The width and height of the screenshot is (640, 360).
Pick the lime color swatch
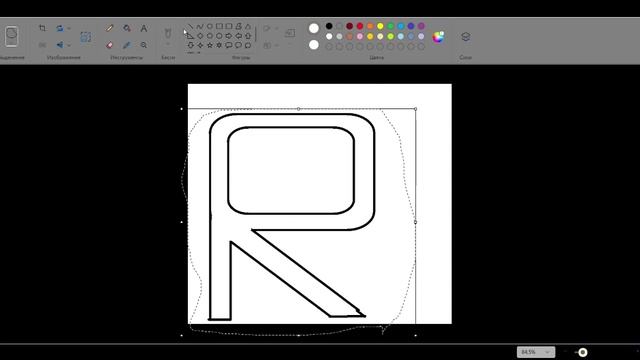[x=390, y=36]
